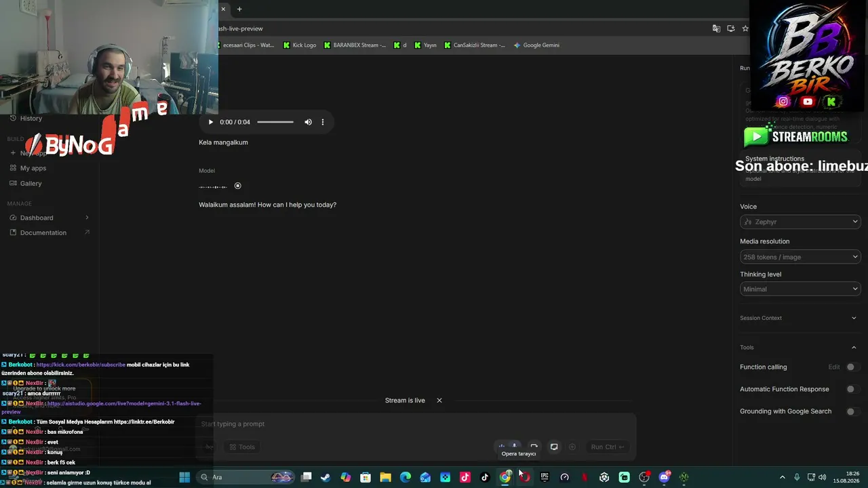Dismiss the Stream is live notice
868x488 pixels.
(x=439, y=401)
